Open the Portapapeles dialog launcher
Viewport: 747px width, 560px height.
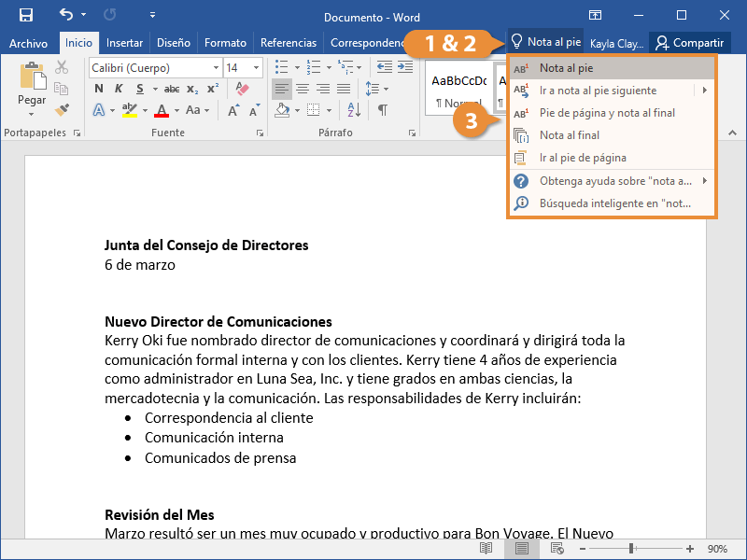(x=77, y=133)
